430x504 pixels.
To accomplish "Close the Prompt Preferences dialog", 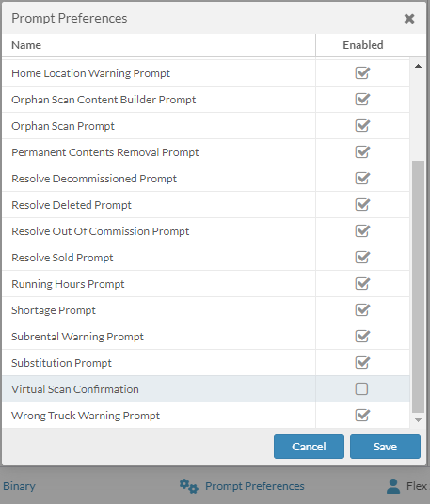I will point(409,19).
